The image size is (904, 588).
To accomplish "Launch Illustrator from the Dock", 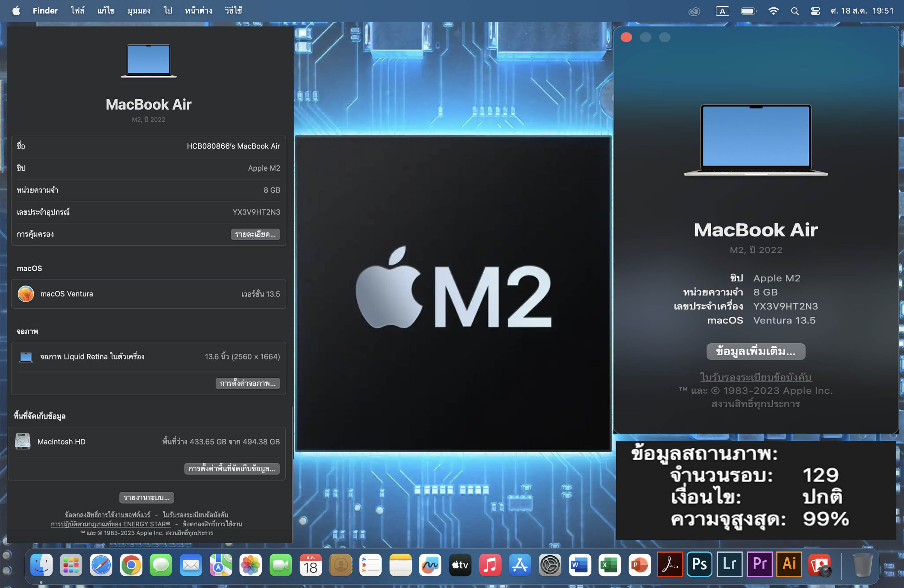I will (789, 564).
